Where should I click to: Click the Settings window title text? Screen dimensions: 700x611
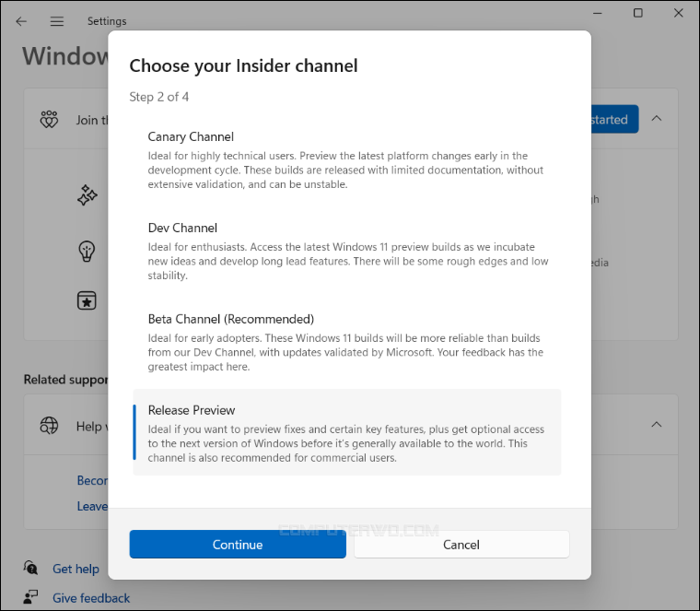(x=107, y=21)
